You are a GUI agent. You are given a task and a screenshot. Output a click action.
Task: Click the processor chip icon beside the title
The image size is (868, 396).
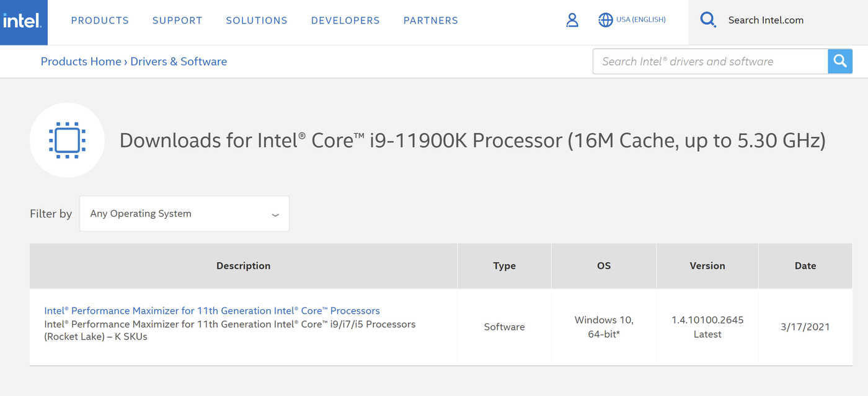(x=68, y=139)
